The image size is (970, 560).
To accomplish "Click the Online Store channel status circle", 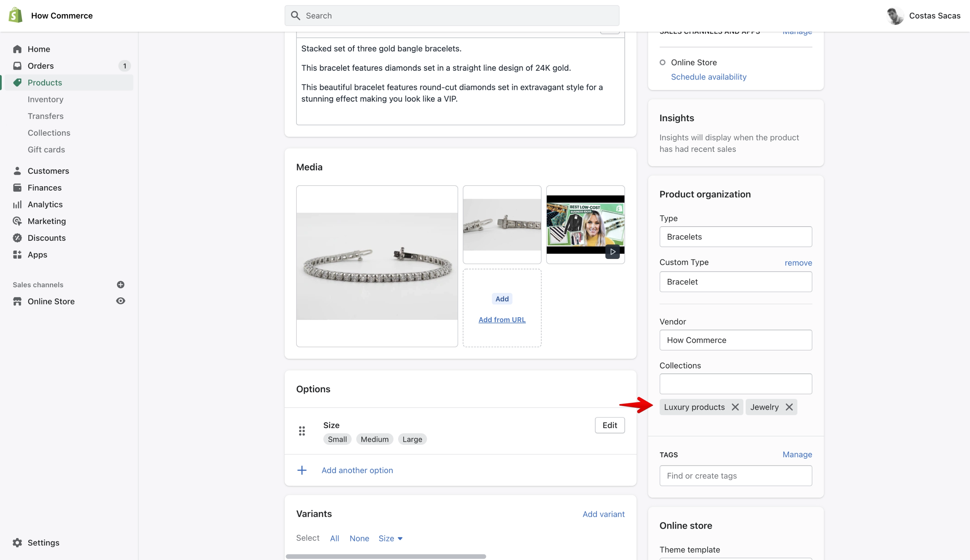I will click(662, 62).
